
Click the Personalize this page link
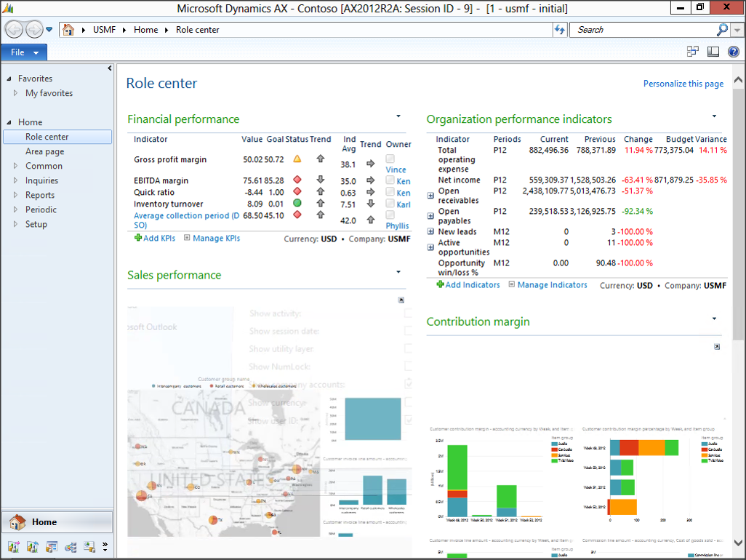click(683, 84)
